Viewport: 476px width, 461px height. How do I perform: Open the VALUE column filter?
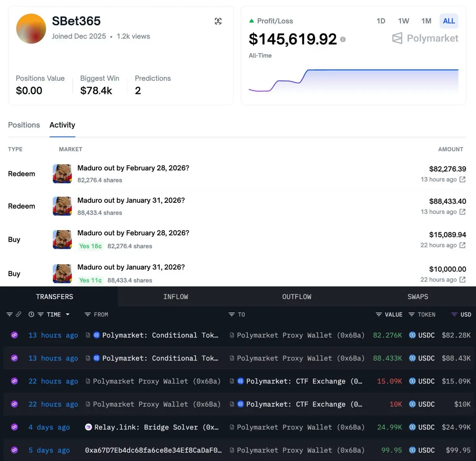tap(379, 315)
